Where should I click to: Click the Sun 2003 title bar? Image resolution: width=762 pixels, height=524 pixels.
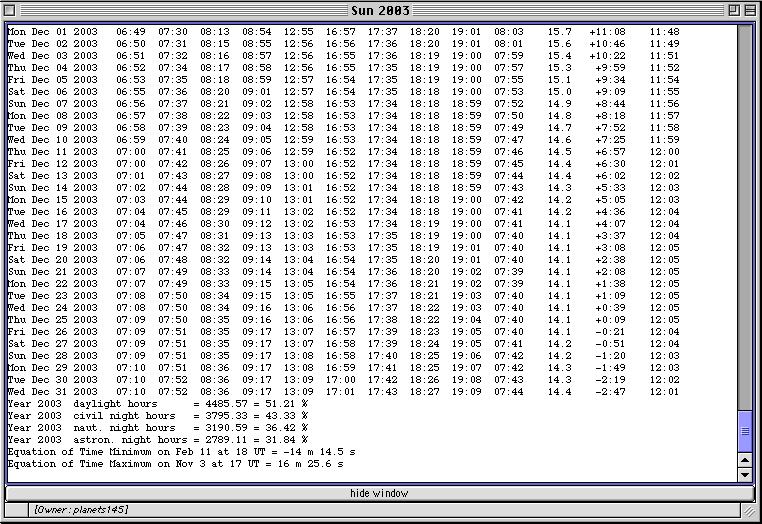pos(380,9)
